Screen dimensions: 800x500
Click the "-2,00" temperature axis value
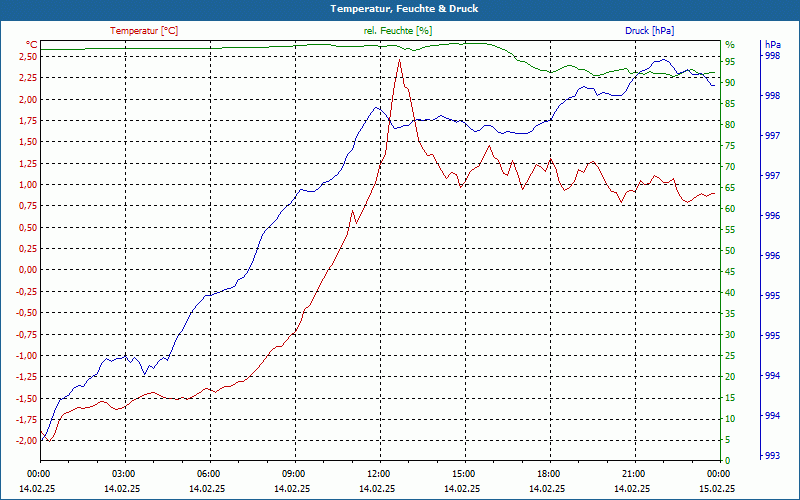tap(27, 440)
